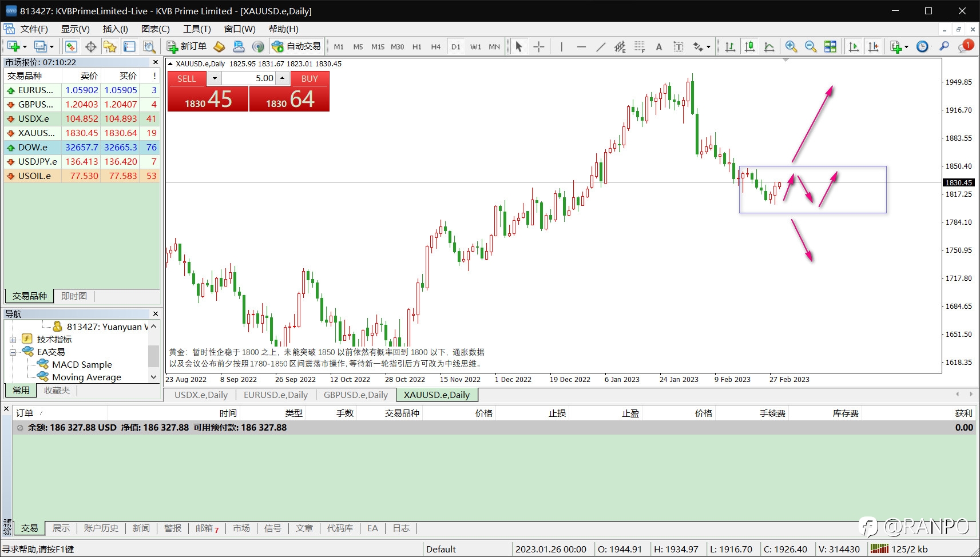Select the MN timeframe
The height and width of the screenshot is (557, 980).
coord(494,47)
